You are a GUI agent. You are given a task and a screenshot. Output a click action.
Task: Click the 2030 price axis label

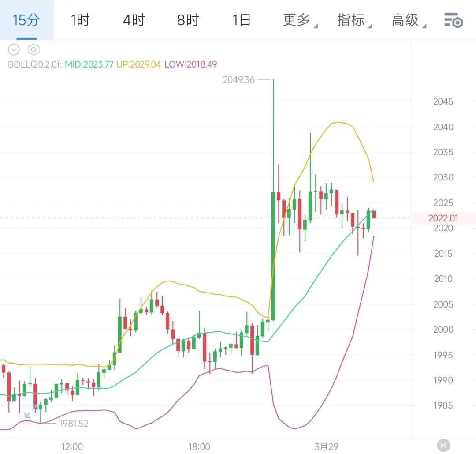point(443,177)
